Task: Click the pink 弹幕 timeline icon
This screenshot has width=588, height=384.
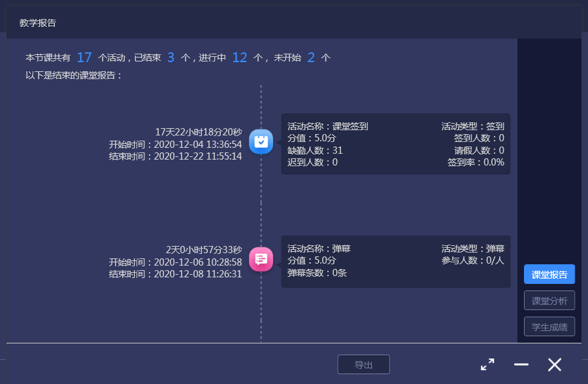Action: [261, 259]
